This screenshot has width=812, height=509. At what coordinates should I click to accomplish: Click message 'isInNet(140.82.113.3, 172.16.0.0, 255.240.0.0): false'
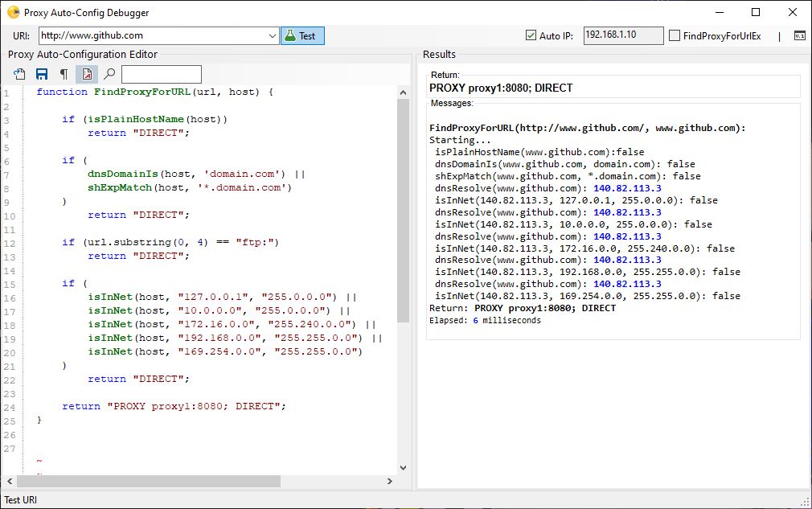[x=584, y=248]
